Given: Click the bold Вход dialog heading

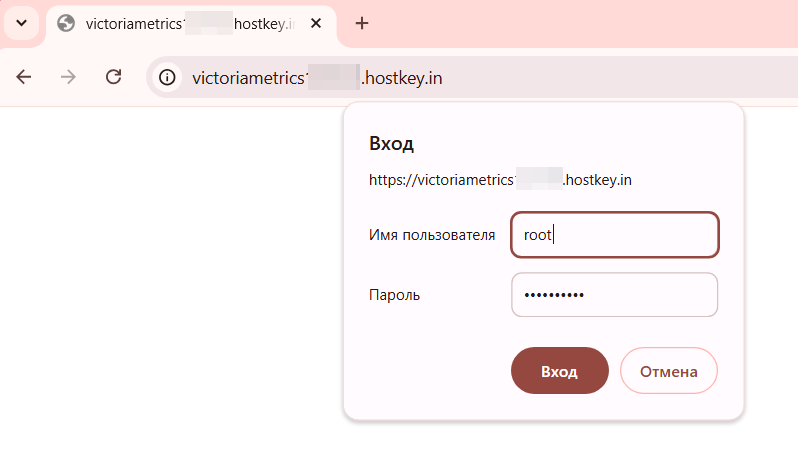Looking at the screenshot, I should tap(391, 144).
